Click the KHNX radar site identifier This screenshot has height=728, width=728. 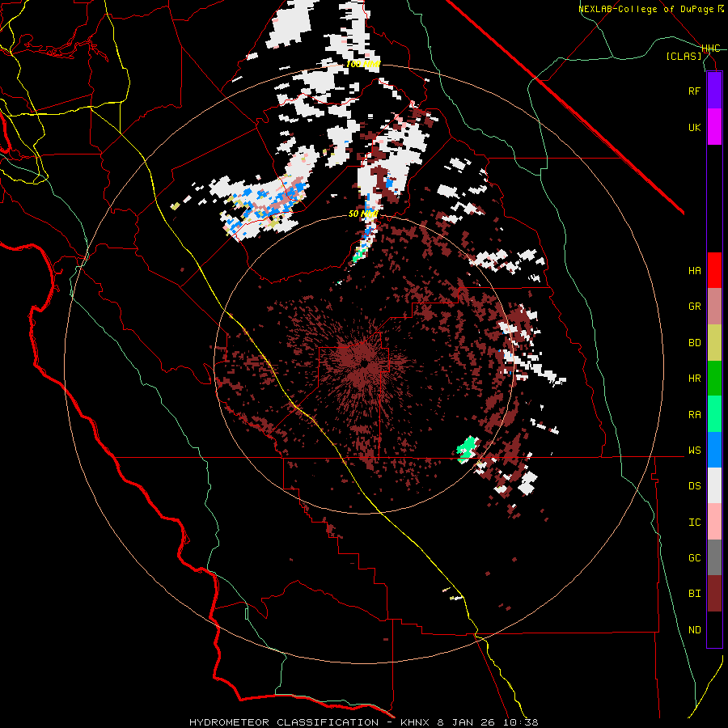tap(416, 722)
